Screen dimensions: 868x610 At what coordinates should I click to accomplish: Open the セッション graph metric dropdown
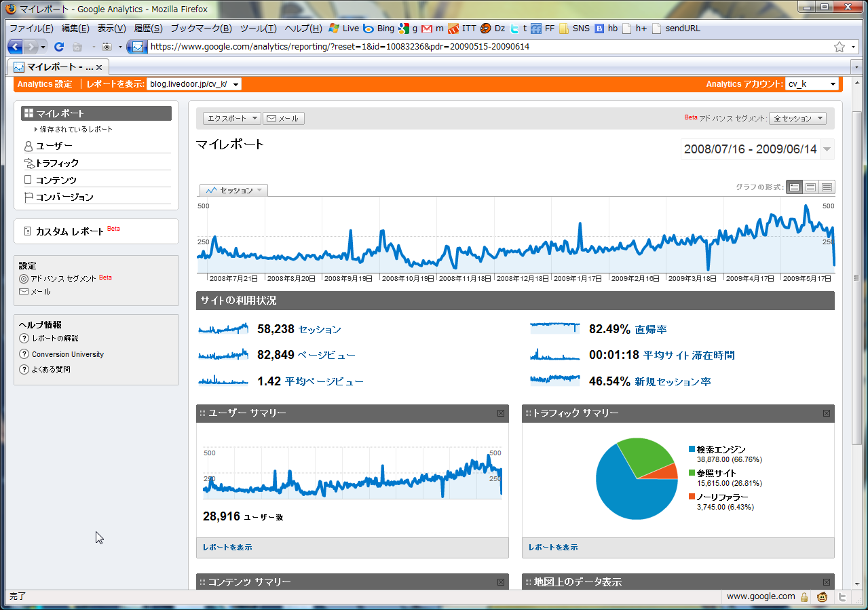tap(234, 191)
